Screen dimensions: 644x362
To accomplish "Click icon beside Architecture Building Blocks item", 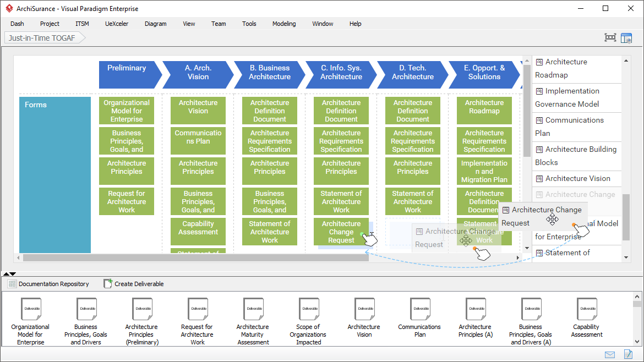I will point(539,150).
